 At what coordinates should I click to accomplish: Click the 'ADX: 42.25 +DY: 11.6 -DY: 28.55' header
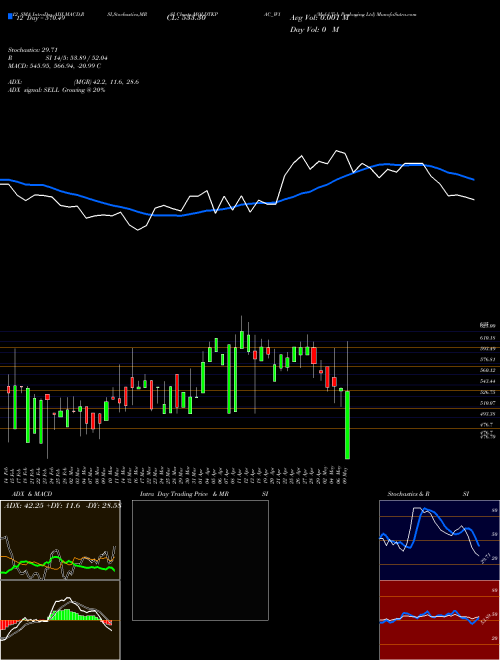coord(62,506)
